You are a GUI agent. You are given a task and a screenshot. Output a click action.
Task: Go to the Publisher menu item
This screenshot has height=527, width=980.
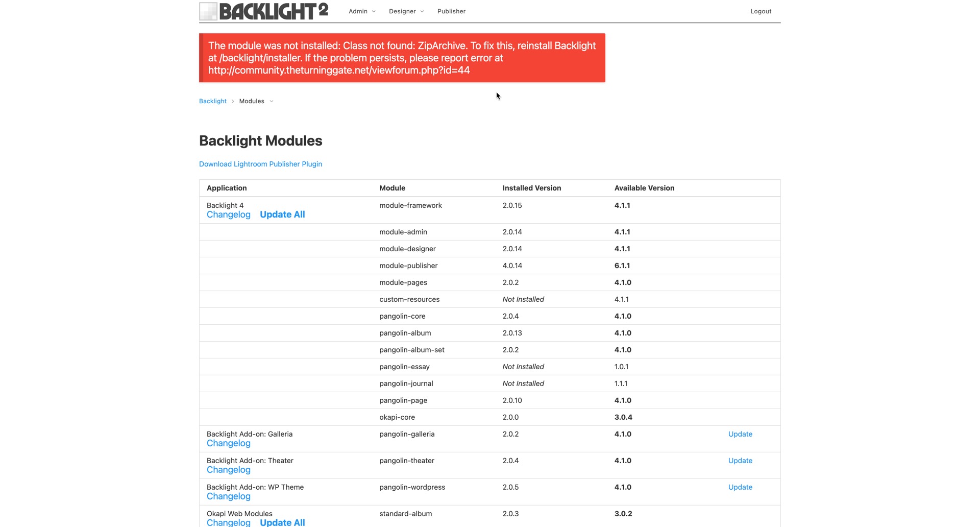click(x=451, y=11)
